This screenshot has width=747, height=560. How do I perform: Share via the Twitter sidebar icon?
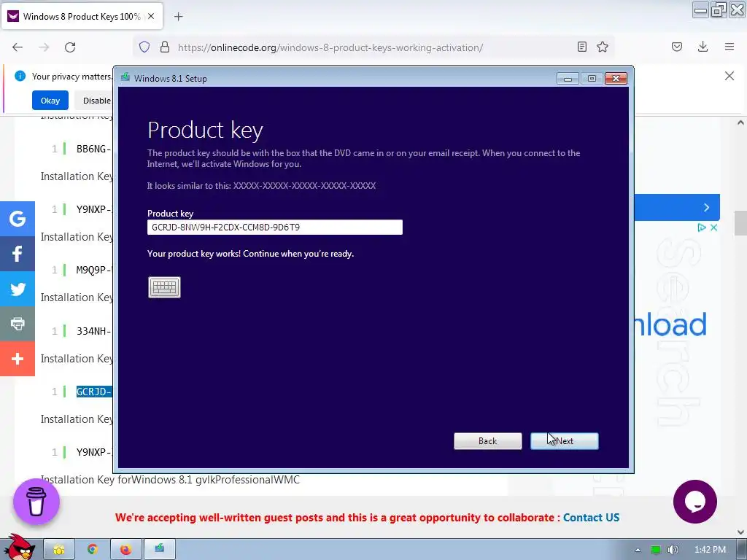tap(18, 289)
